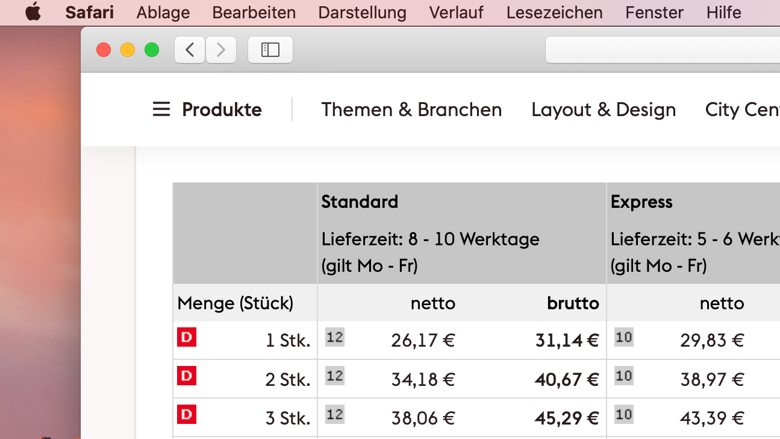Click the 12 badge in the 38,06 € row
This screenshot has height=439, width=780.
pos(335,415)
